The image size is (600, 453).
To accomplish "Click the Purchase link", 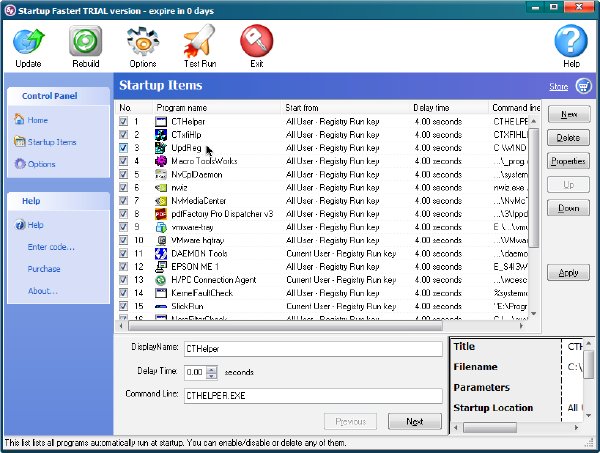I will point(44,269).
